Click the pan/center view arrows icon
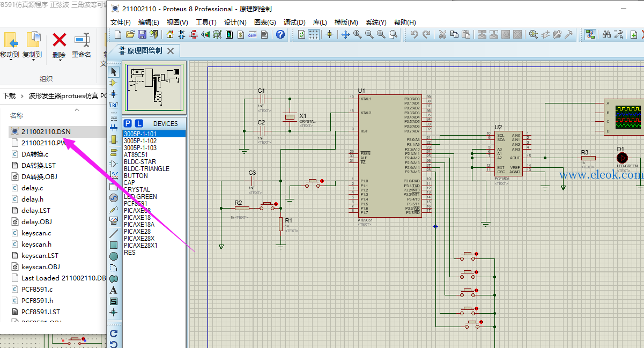Image resolution: width=644 pixels, height=348 pixels. [x=345, y=35]
